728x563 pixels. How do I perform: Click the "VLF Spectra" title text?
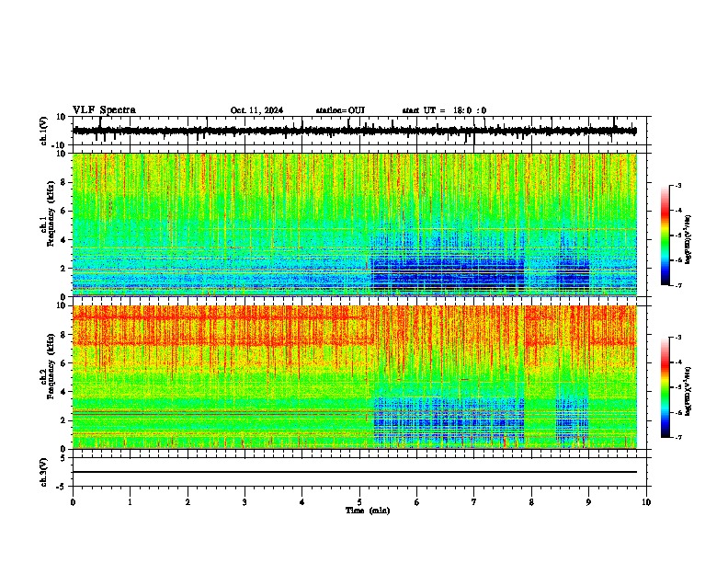pyautogui.click(x=104, y=110)
